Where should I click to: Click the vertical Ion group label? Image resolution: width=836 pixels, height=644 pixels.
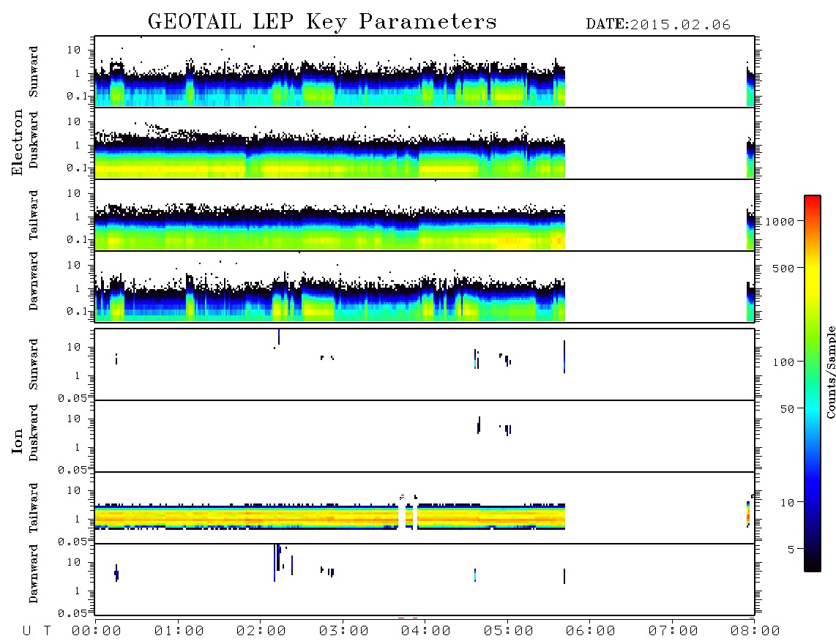click(17, 441)
